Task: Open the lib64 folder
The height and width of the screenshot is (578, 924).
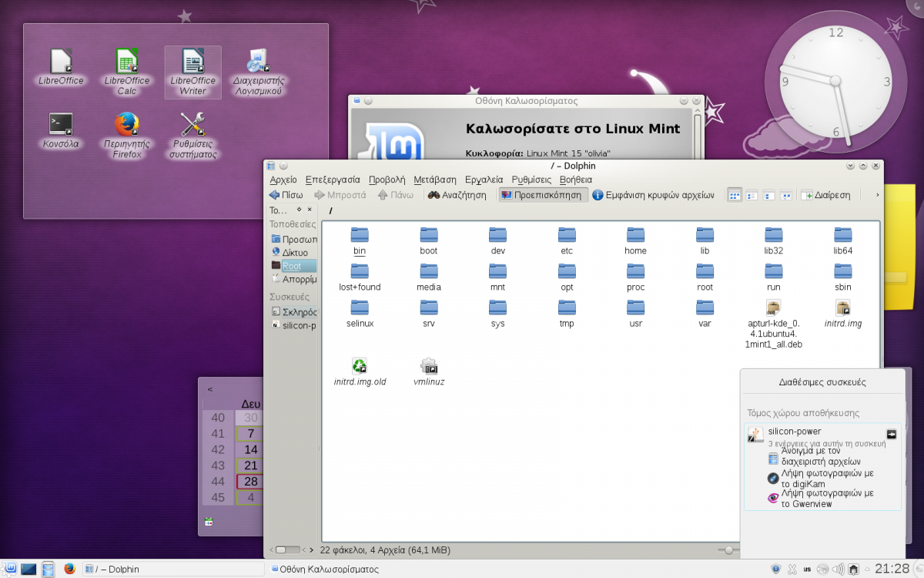Action: (843, 241)
